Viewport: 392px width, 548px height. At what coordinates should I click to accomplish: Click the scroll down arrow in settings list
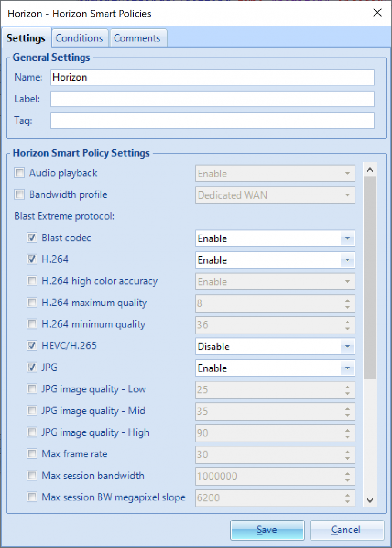370,500
